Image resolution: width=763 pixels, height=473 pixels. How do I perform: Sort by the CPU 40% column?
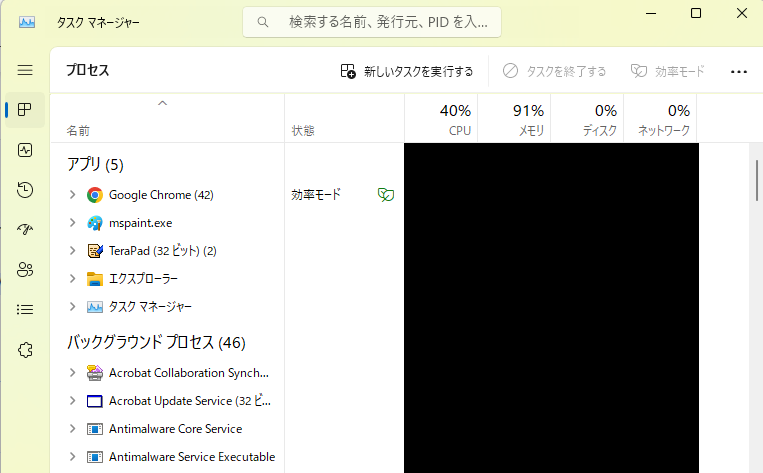point(441,118)
